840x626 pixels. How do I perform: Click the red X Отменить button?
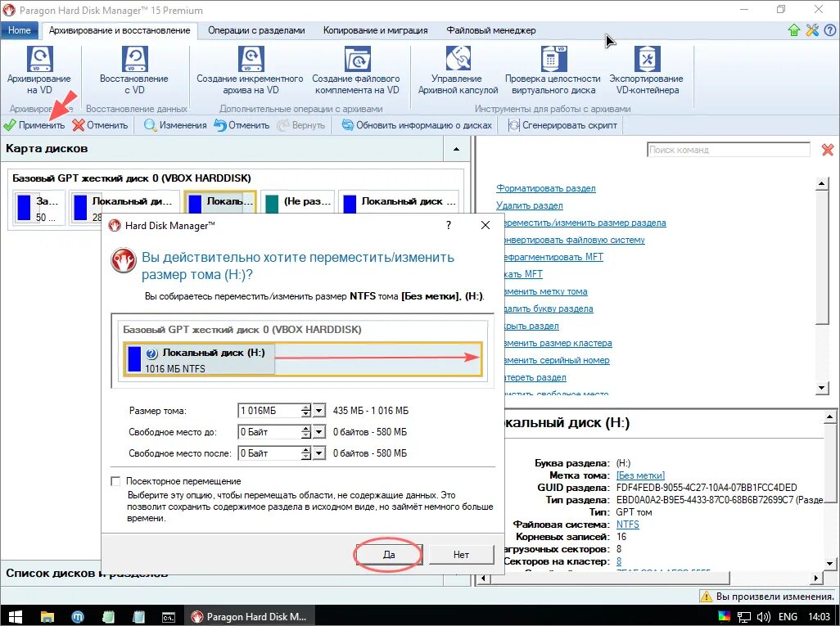point(101,125)
